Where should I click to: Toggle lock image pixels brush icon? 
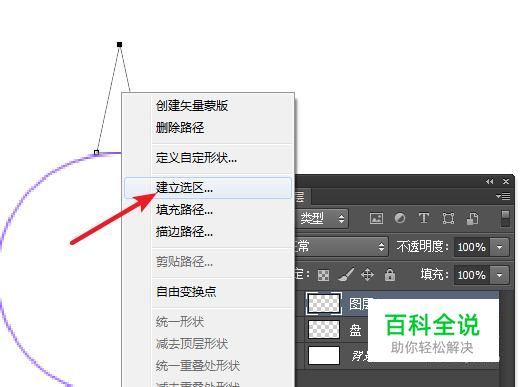[x=346, y=275]
